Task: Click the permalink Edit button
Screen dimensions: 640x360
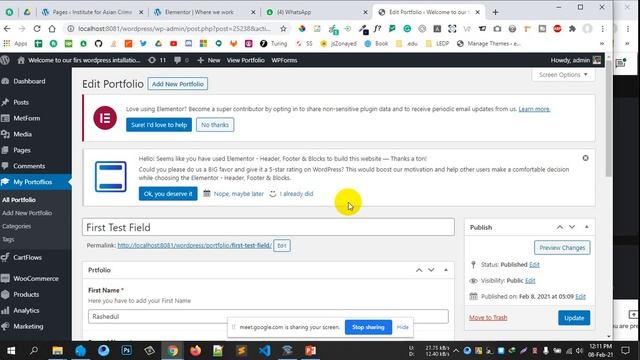Action: [x=282, y=246]
